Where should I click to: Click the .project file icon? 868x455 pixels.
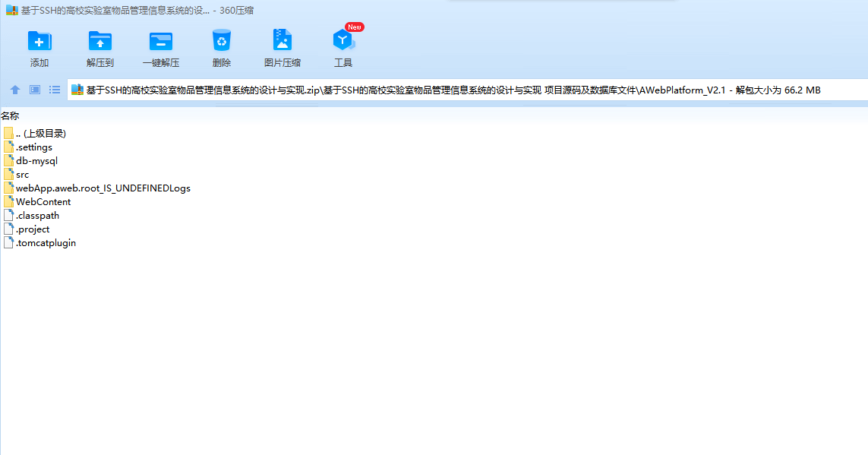point(8,229)
